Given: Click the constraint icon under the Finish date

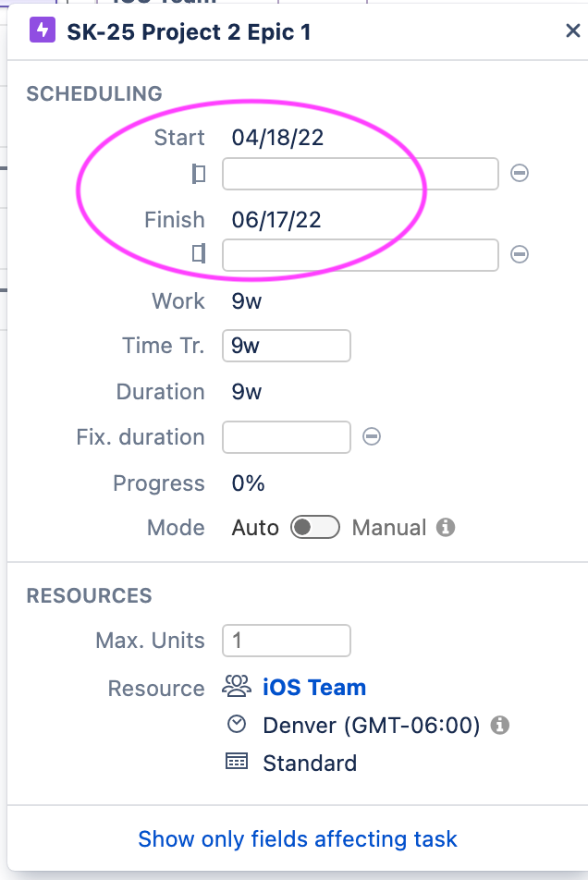Looking at the screenshot, I should tap(200, 253).
